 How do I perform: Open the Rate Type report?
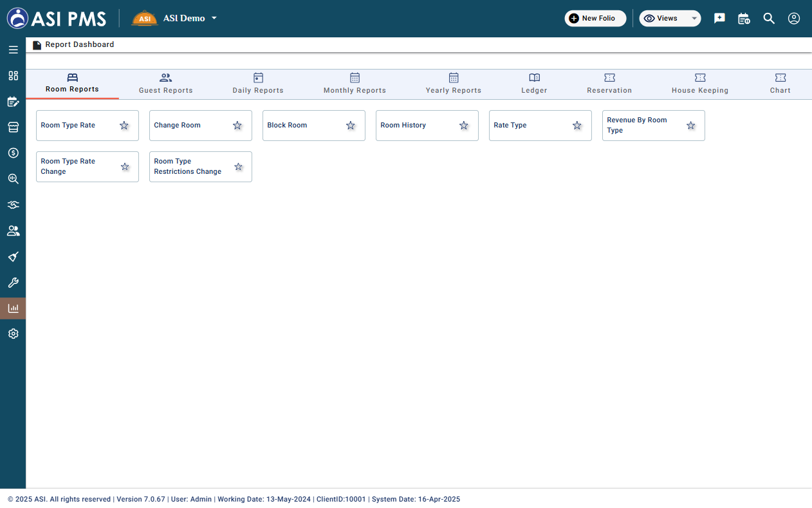pyautogui.click(x=540, y=126)
